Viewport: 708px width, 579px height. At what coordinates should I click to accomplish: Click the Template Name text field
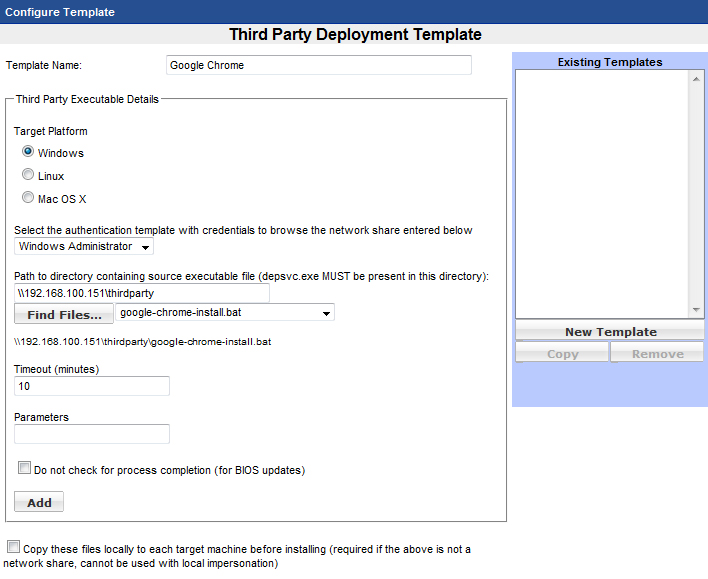click(318, 65)
